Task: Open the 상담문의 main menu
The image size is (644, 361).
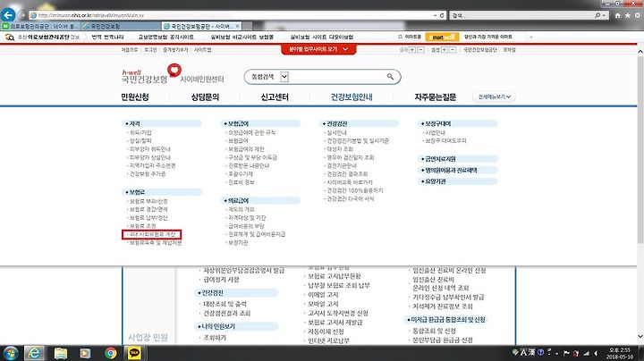Action: coord(205,97)
